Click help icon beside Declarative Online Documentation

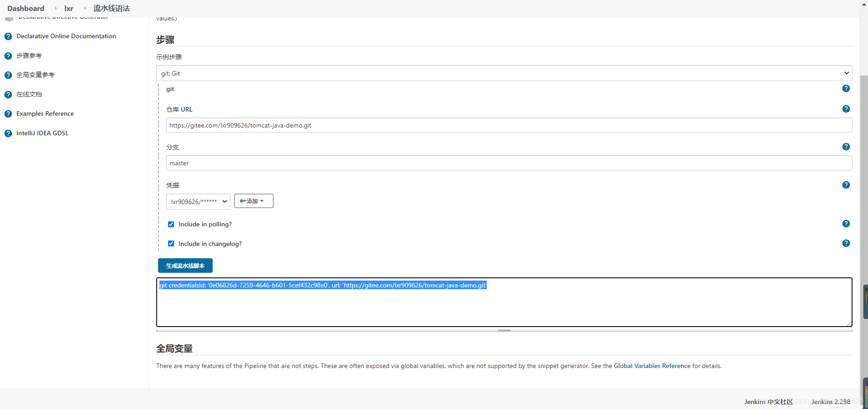(x=8, y=36)
